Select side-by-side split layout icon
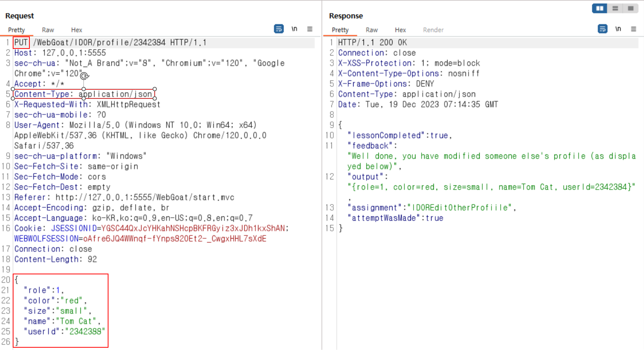This screenshot has width=644, height=350. pyautogui.click(x=599, y=8)
